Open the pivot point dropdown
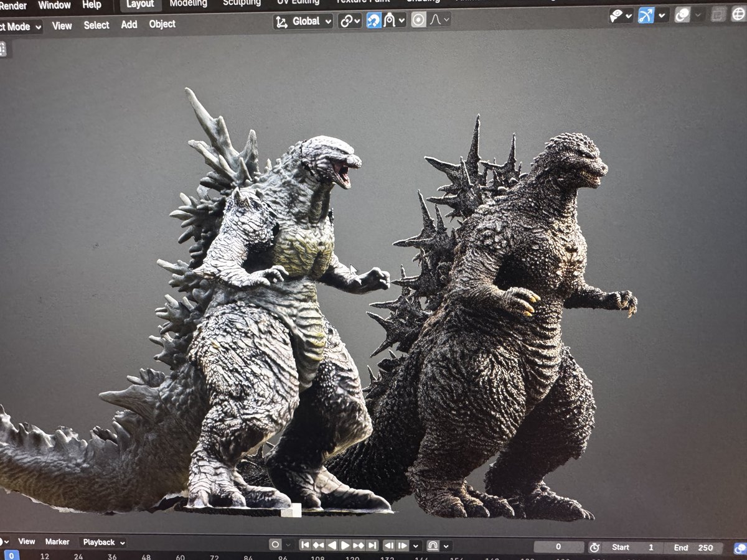The height and width of the screenshot is (560, 747). (x=350, y=21)
